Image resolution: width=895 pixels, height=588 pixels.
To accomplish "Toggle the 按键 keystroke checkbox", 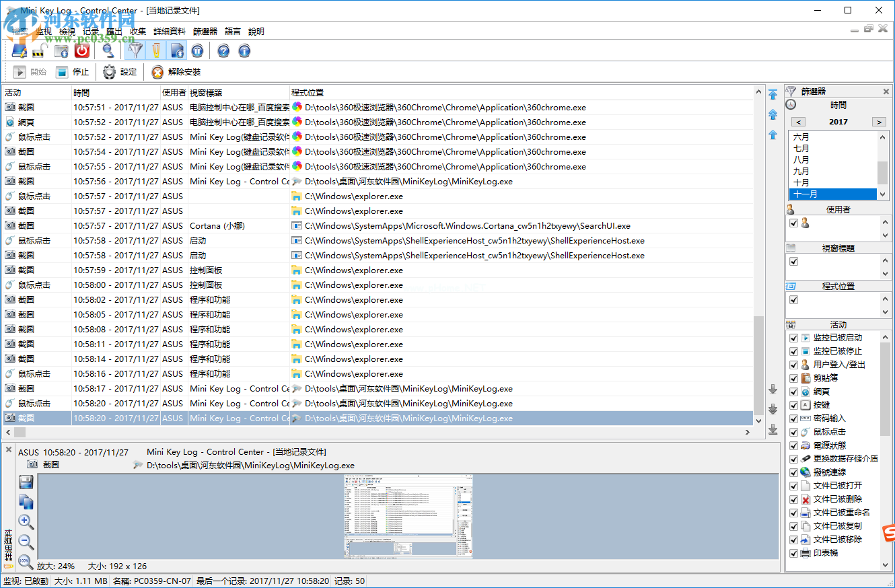I will tap(793, 405).
